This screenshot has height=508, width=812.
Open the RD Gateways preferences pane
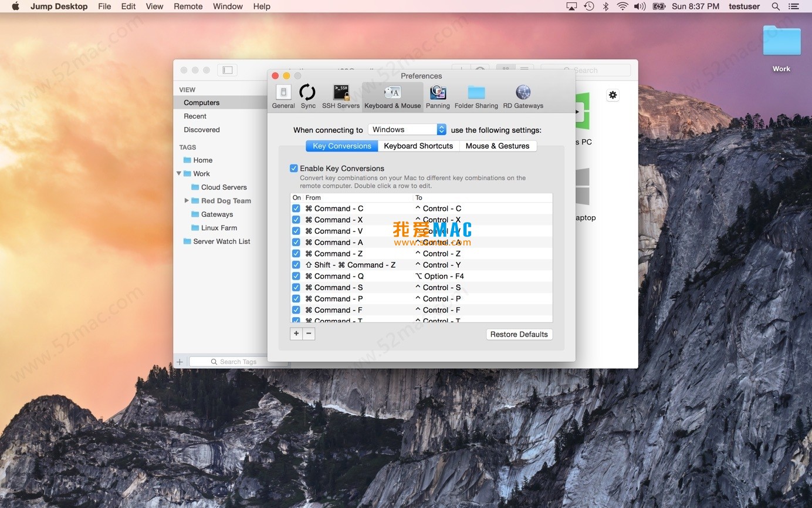(523, 97)
